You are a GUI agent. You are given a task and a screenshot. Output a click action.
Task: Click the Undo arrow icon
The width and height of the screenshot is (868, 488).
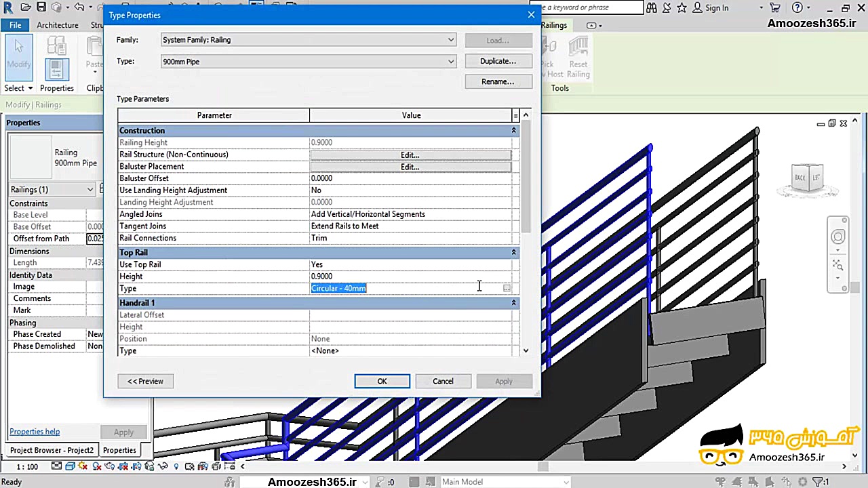(x=79, y=7)
